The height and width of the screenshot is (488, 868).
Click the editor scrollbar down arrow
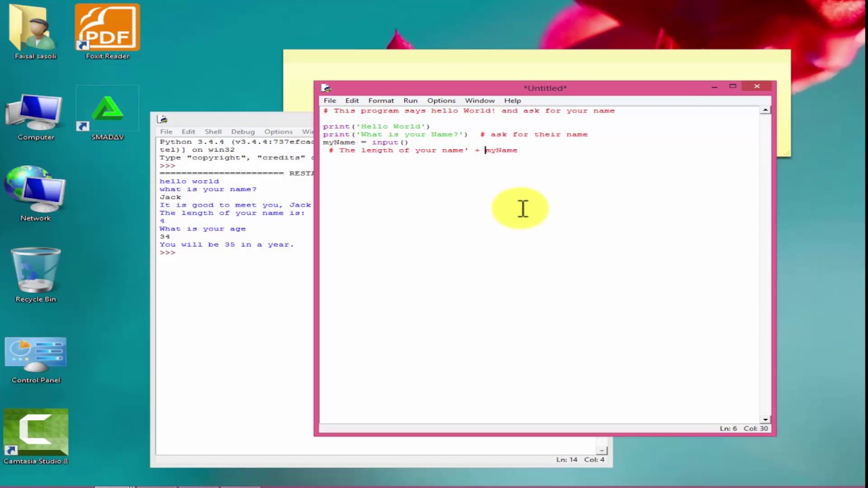point(766,420)
